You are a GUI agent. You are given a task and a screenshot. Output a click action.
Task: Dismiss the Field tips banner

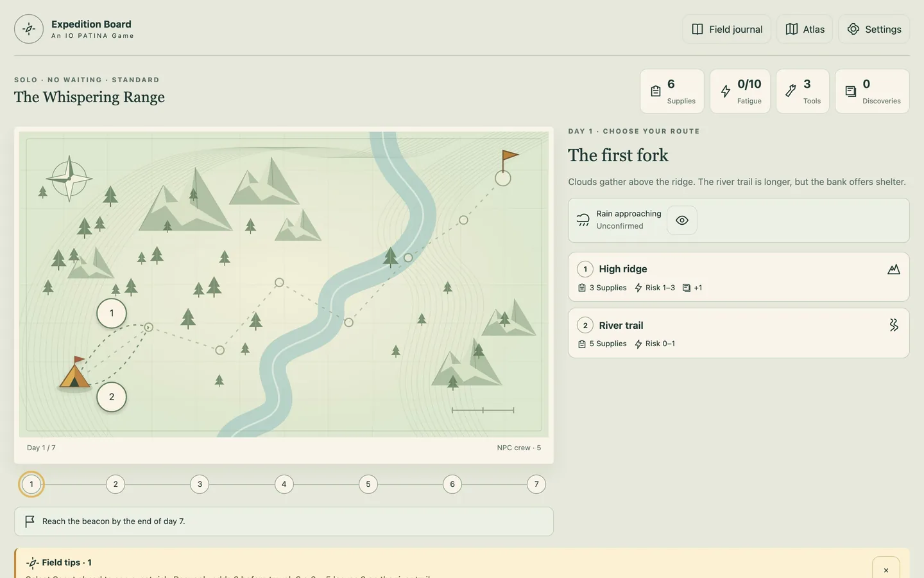tap(886, 570)
